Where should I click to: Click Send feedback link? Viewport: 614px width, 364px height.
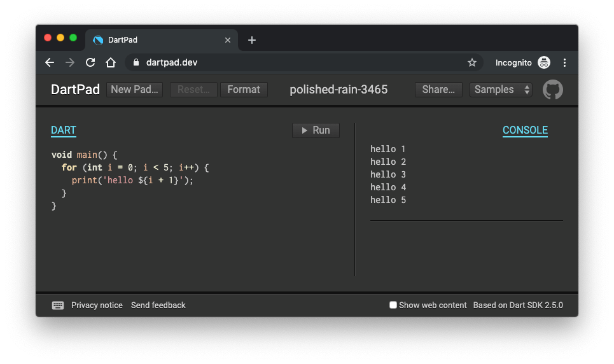[158, 305]
